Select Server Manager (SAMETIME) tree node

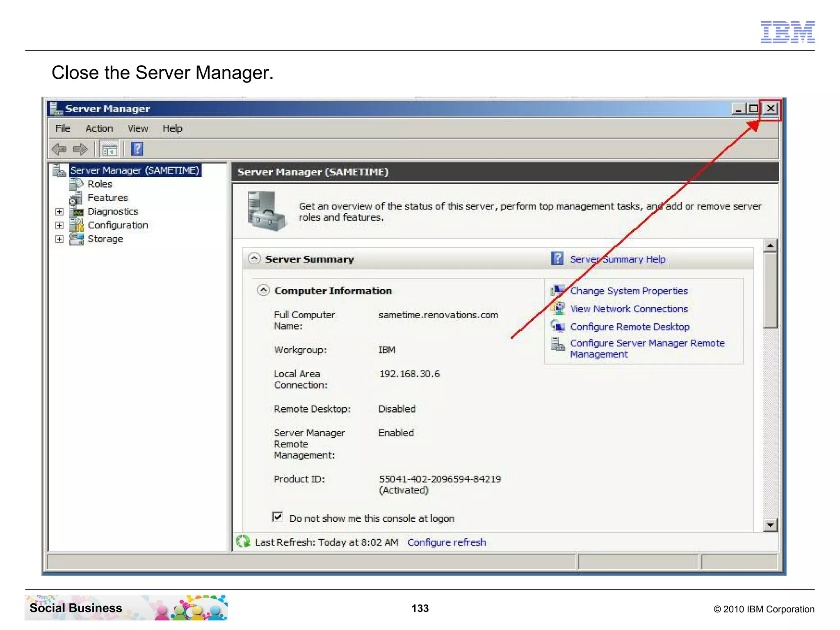[135, 170]
